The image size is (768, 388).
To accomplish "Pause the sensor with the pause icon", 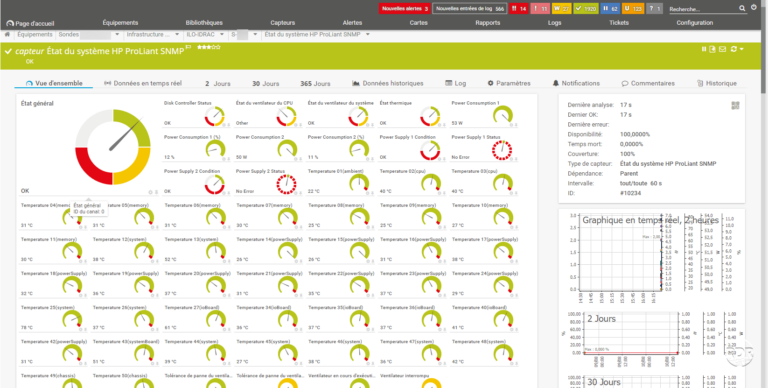I will [704, 49].
